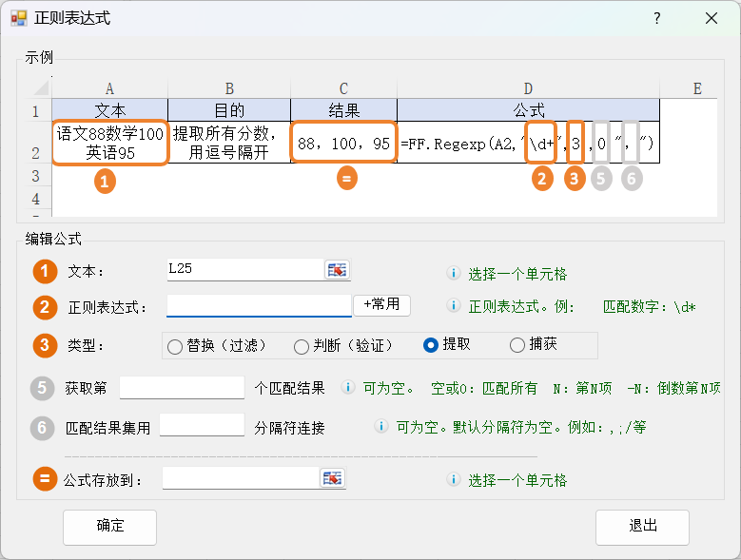The width and height of the screenshot is (741, 560).
Task: Click the info icon beside the separator hint
Action: (x=381, y=427)
